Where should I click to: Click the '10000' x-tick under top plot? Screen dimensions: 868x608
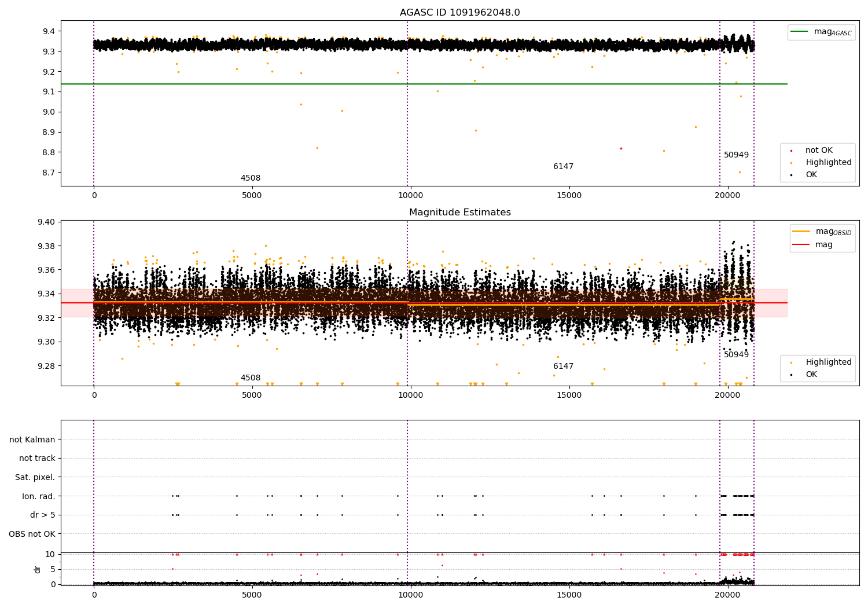pos(410,196)
